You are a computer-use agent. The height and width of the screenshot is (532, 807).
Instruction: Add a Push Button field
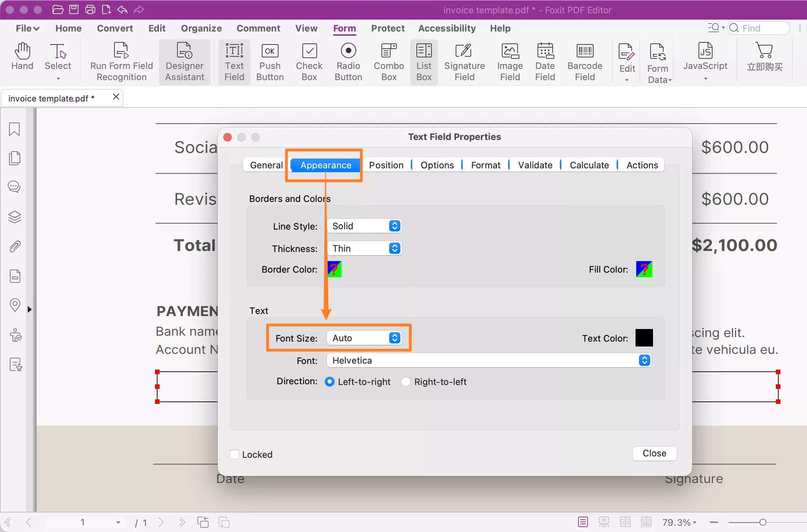(x=270, y=62)
